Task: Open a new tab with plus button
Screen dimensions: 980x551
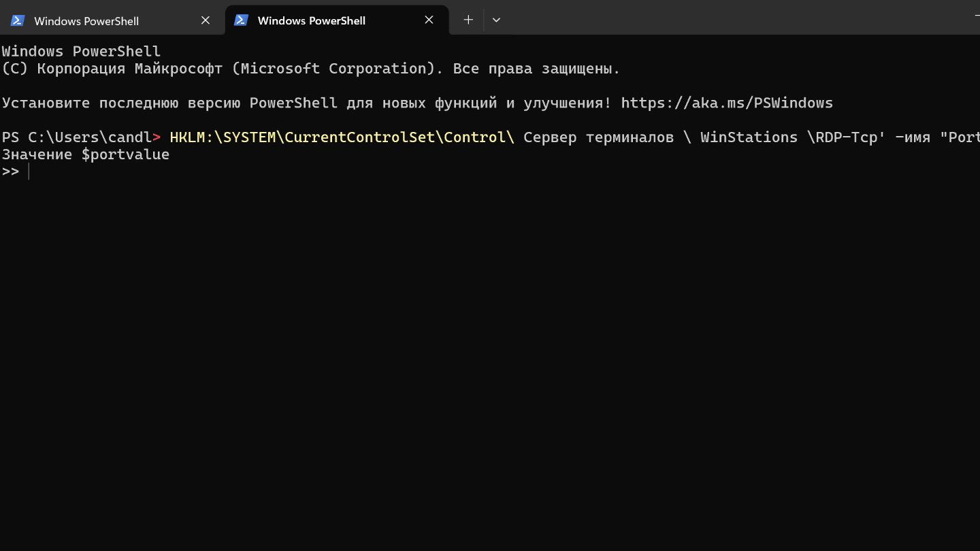Action: [468, 20]
